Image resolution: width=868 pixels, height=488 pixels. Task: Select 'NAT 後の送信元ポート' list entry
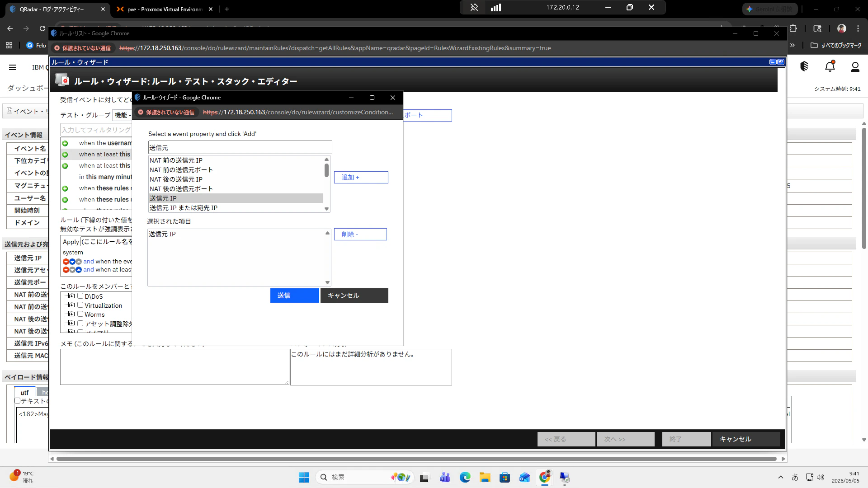pyautogui.click(x=236, y=189)
